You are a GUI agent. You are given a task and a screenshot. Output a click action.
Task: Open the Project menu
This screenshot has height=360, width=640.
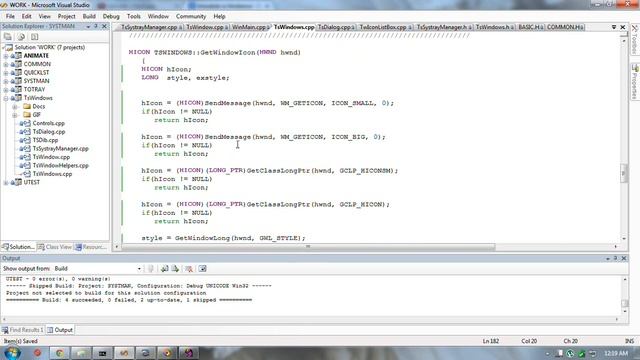(x=67, y=16)
